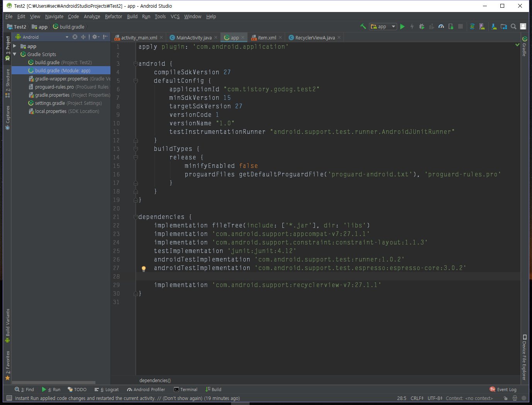Attach debugger to Android process icon
532x405 pixels.
tap(450, 26)
